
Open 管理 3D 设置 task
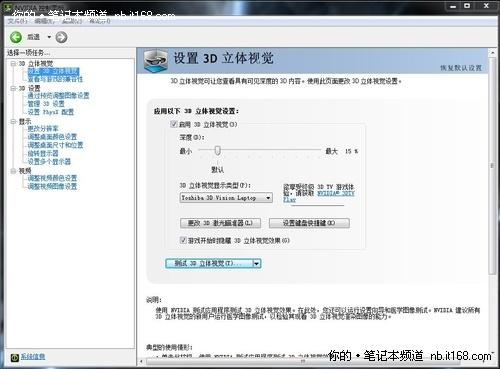point(46,104)
